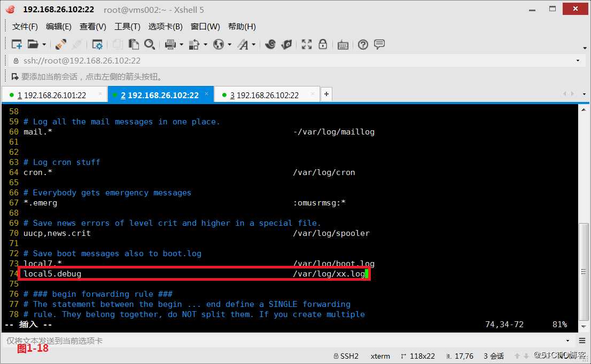591x364 pixels.
Task: Click the terminal vertical scrollbar thumb
Action: 584,272
